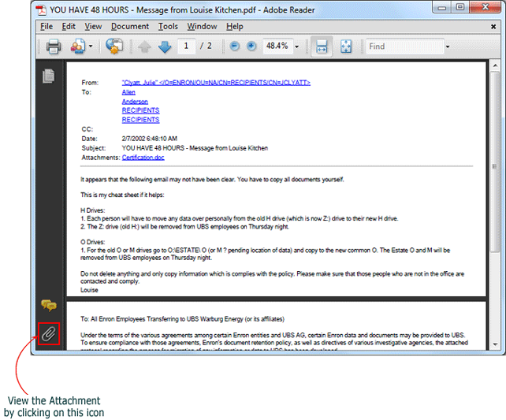Expand the collaborate icon dropdown arrow
506x420 pixels.
point(91,46)
